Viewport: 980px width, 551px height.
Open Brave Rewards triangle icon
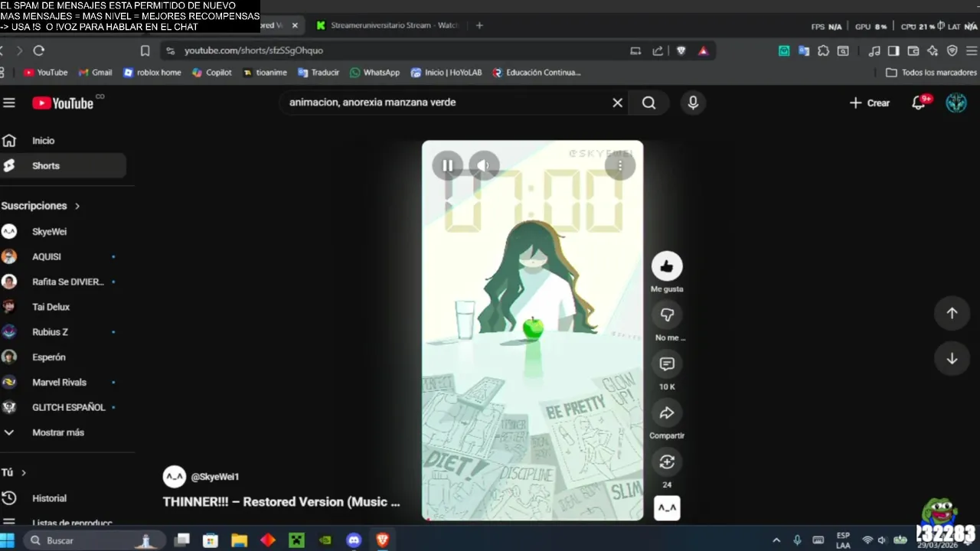coord(703,51)
